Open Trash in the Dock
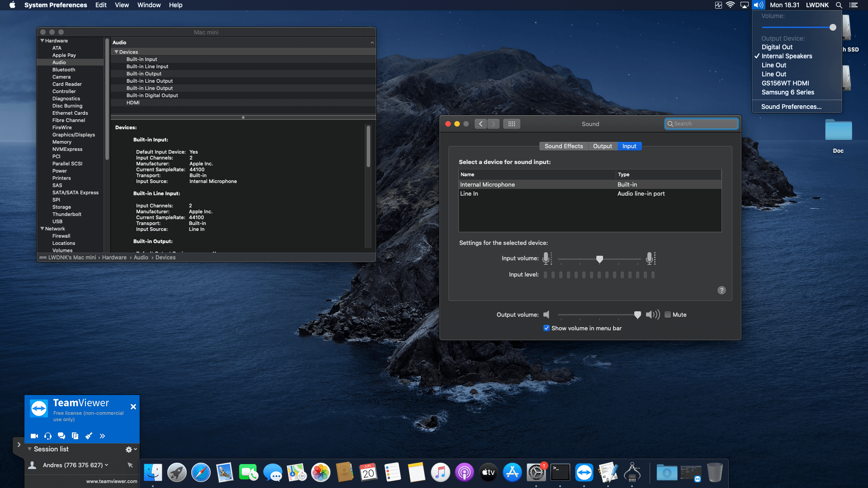Viewport: 868px width, 488px height. point(715,473)
